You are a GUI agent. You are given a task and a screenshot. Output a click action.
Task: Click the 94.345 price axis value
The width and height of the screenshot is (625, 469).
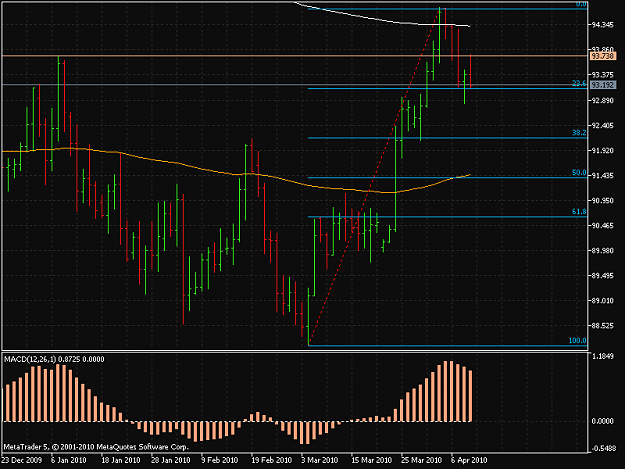[x=602, y=25]
